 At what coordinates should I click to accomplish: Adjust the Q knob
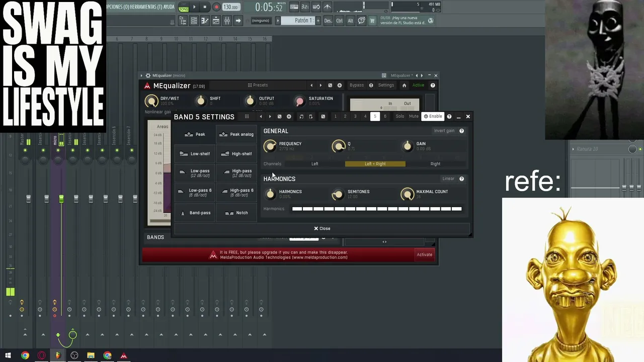339,146
